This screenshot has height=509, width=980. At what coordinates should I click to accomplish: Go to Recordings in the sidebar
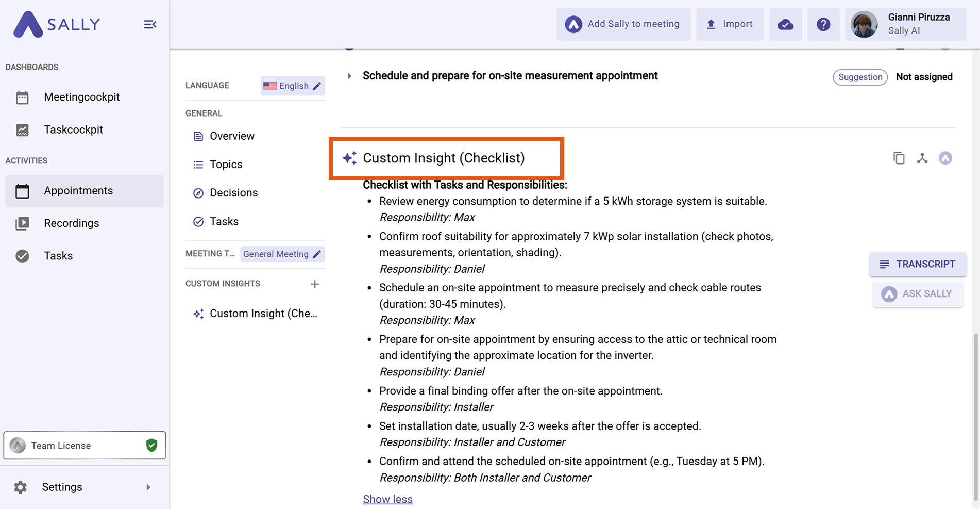click(71, 223)
